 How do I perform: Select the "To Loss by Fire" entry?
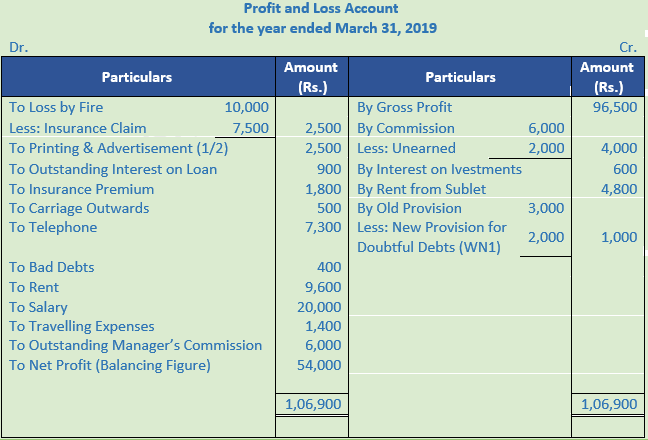[56, 107]
